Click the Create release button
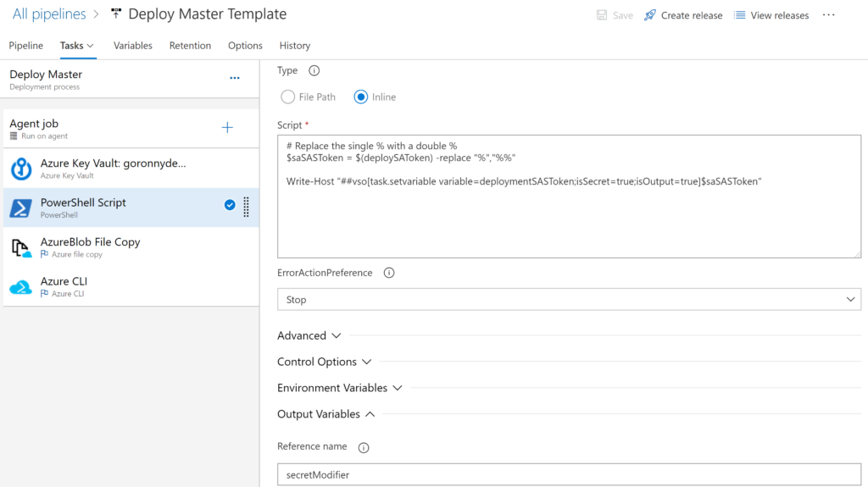 click(683, 15)
